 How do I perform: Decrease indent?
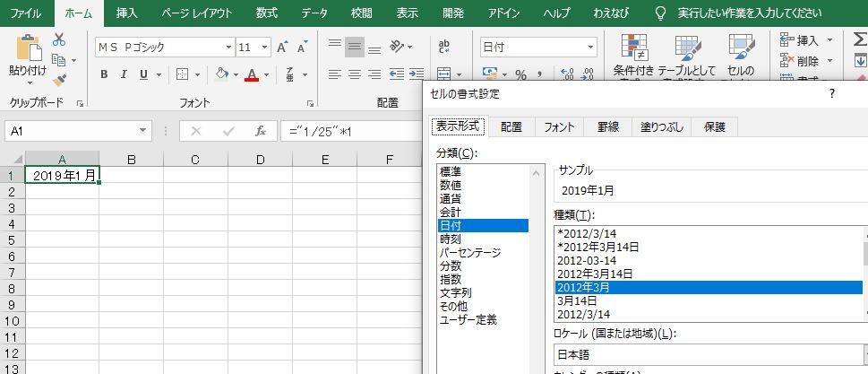coord(396,74)
